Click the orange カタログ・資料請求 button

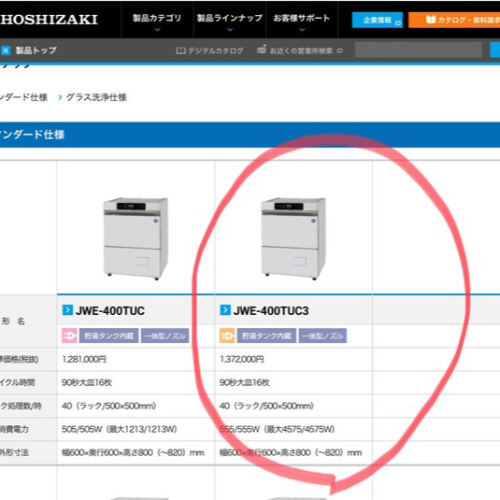pyautogui.click(x=454, y=20)
